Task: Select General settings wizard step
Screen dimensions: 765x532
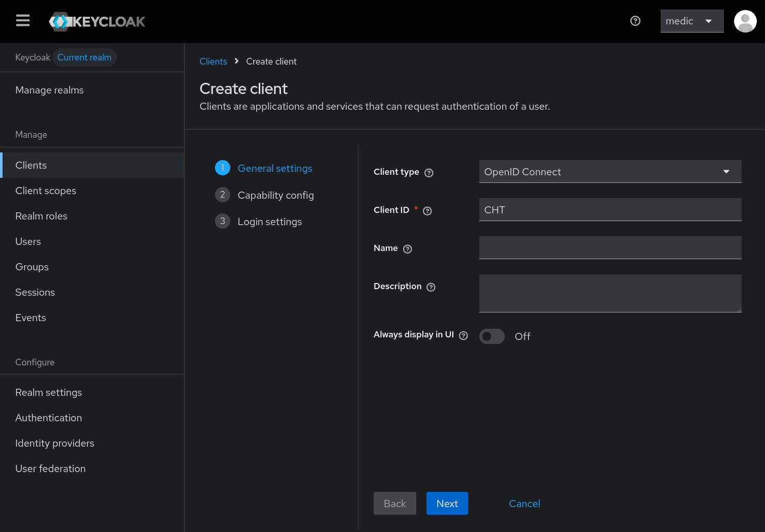Action: tap(275, 168)
